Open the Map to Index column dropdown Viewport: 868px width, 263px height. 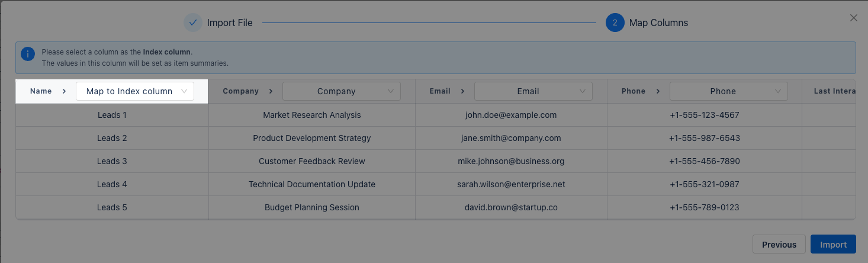[x=135, y=91]
